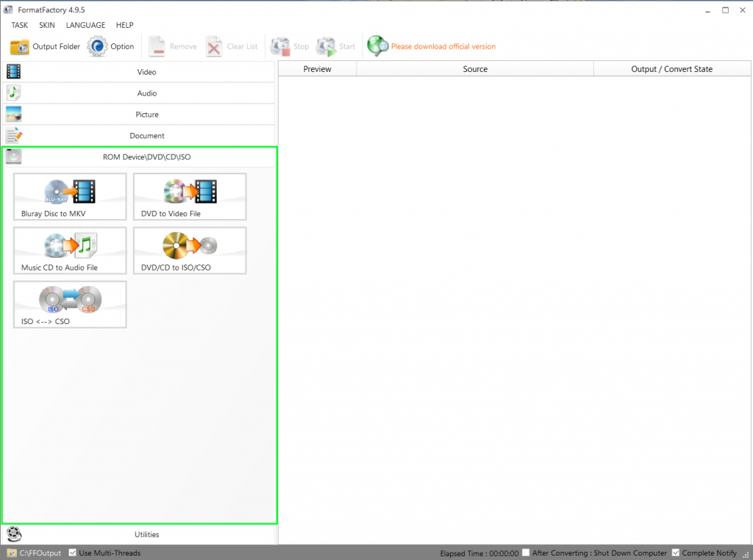This screenshot has width=753, height=560.
Task: Expand the Document category
Action: 139,135
